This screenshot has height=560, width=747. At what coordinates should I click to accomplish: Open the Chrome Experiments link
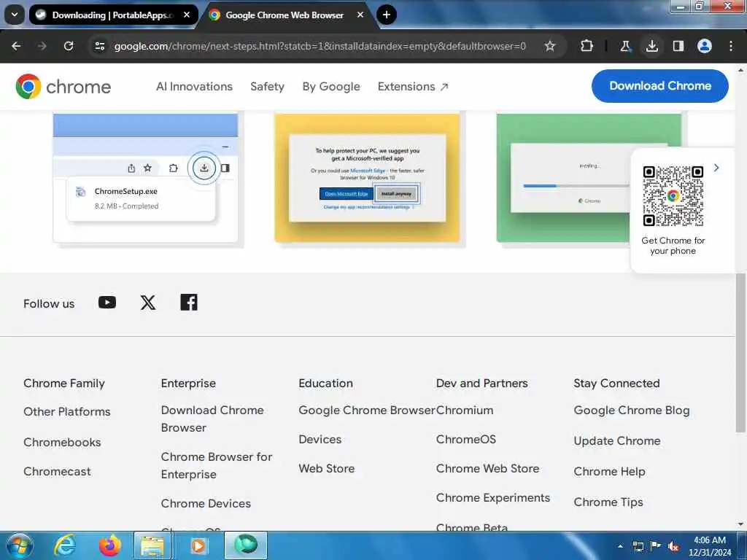click(x=493, y=497)
